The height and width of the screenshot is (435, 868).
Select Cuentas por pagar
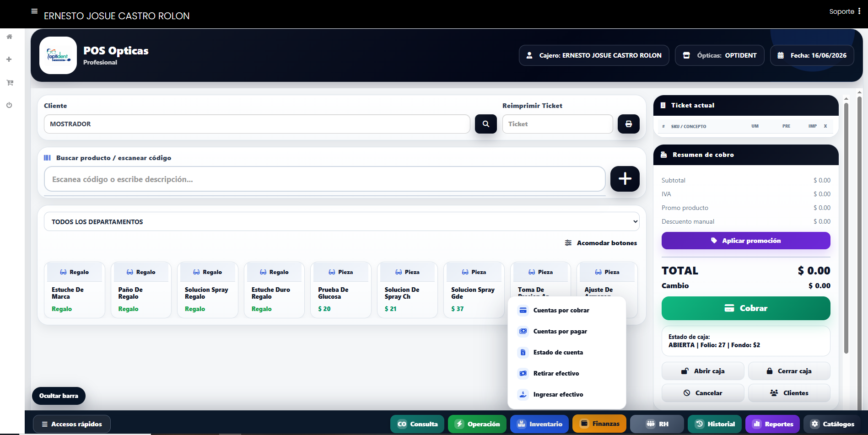pyautogui.click(x=567, y=331)
